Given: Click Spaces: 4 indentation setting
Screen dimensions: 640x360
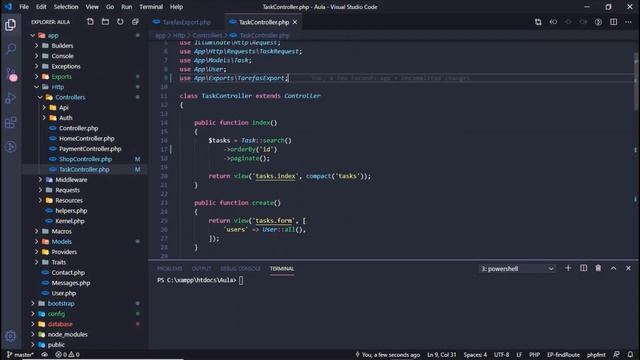Looking at the screenshot, I should 475,355.
